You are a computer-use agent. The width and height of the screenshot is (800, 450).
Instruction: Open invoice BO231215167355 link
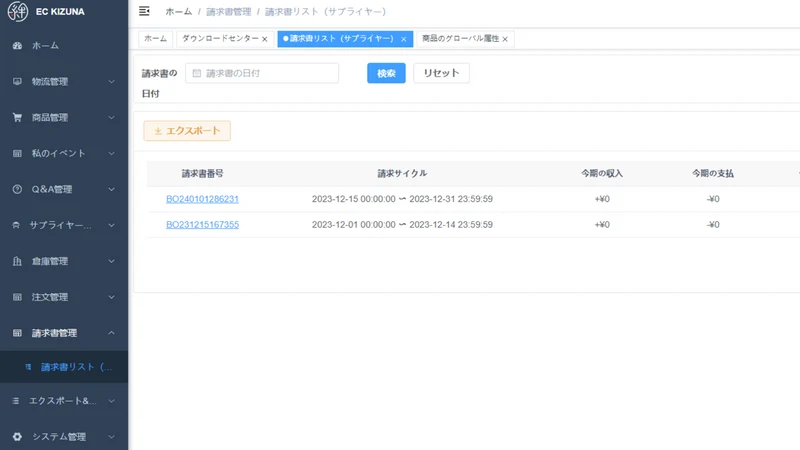pos(203,224)
